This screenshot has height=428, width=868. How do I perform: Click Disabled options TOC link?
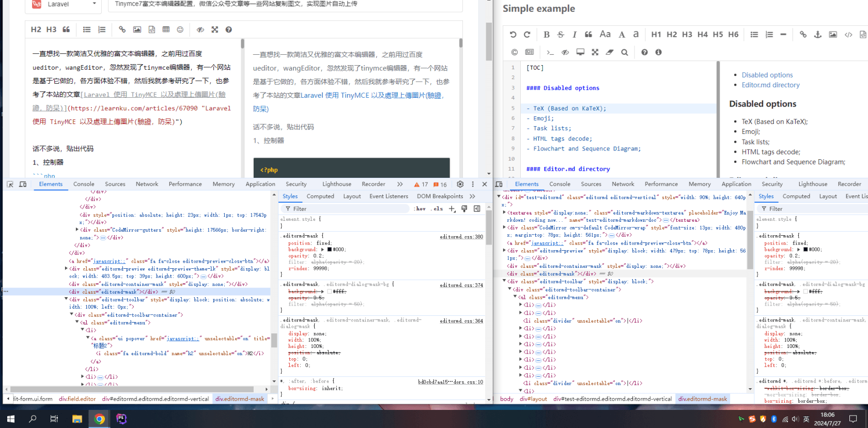point(767,75)
